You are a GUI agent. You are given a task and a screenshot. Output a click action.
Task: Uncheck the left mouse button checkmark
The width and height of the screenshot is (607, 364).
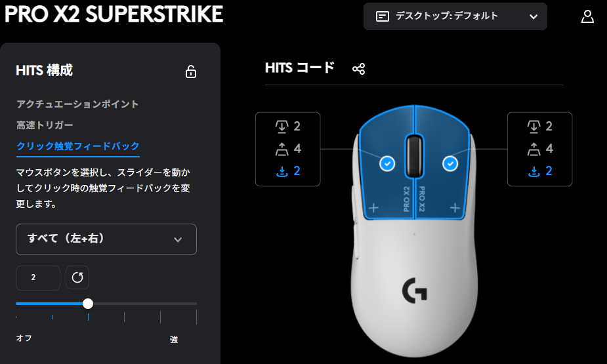pos(387,163)
